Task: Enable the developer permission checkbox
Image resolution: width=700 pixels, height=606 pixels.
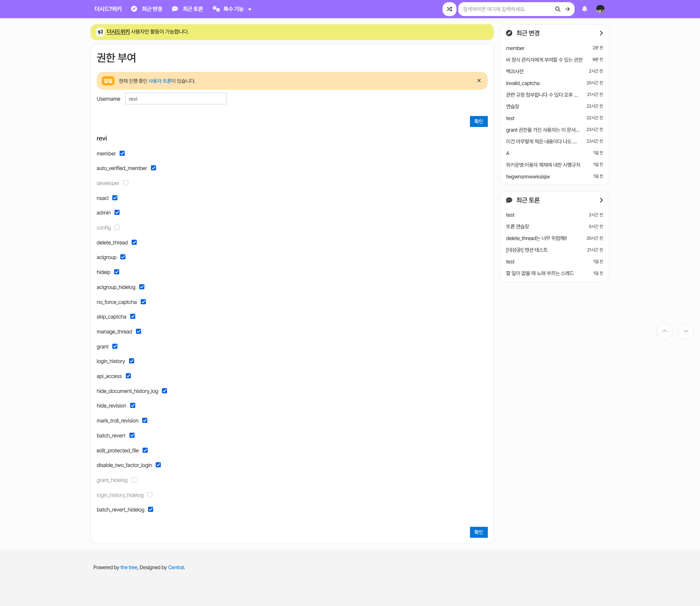Action: (126, 182)
